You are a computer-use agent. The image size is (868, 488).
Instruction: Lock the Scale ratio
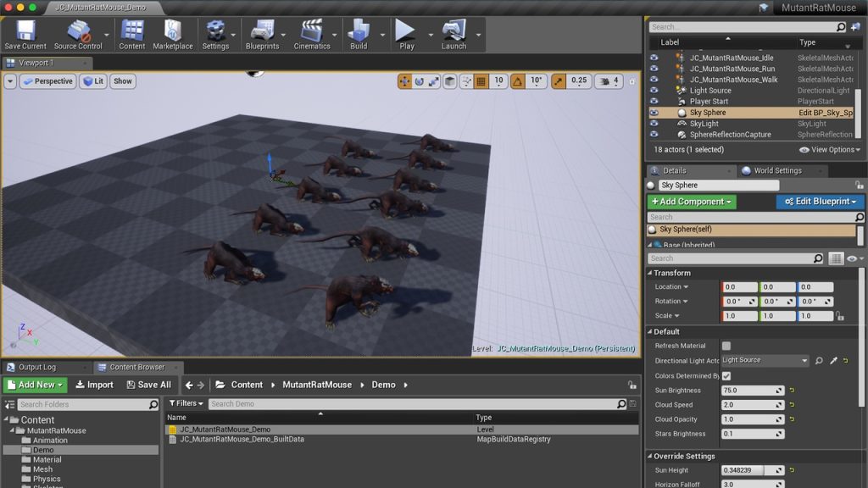[840, 316]
